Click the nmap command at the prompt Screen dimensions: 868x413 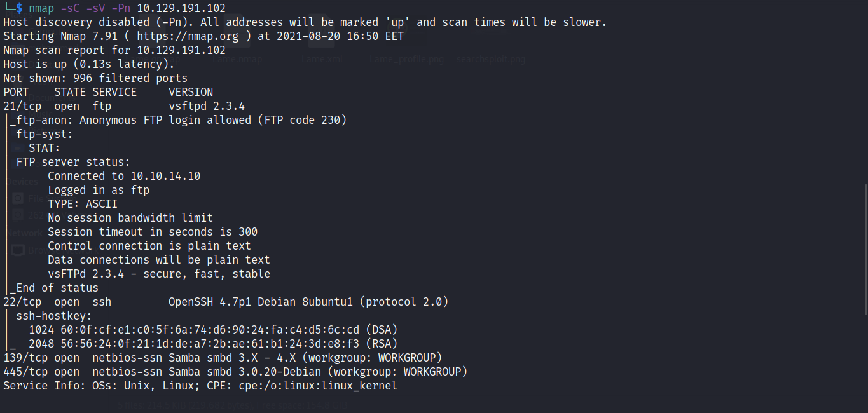(x=41, y=8)
